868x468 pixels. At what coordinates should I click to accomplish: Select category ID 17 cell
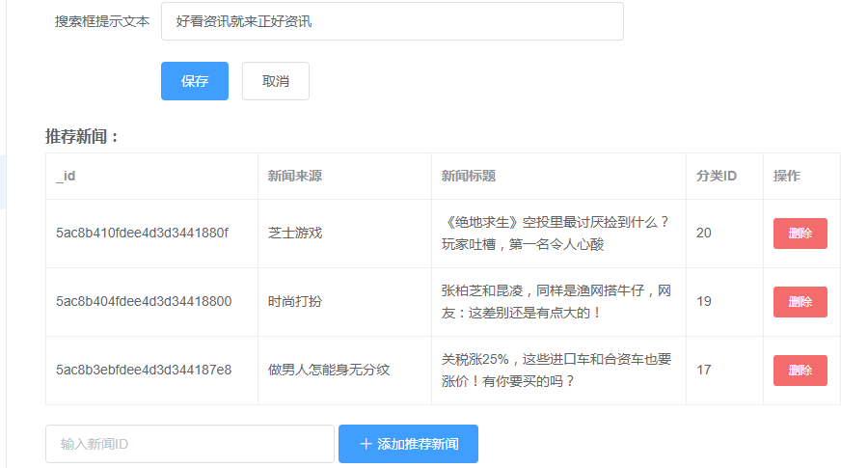click(x=724, y=370)
